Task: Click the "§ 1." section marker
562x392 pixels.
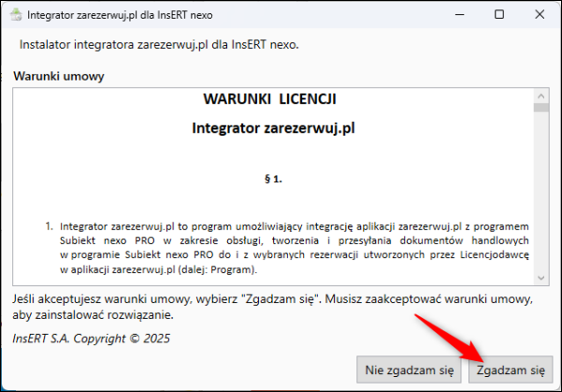Action: 273,179
